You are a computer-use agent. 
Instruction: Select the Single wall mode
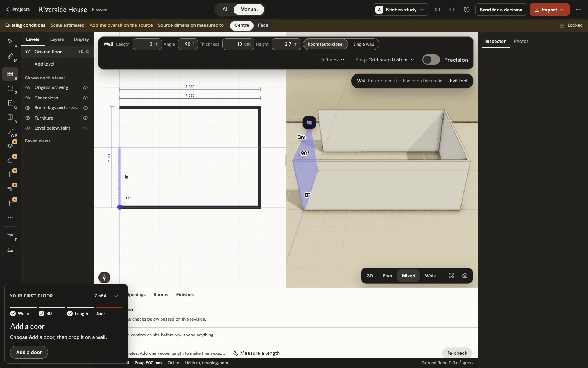[x=363, y=44]
